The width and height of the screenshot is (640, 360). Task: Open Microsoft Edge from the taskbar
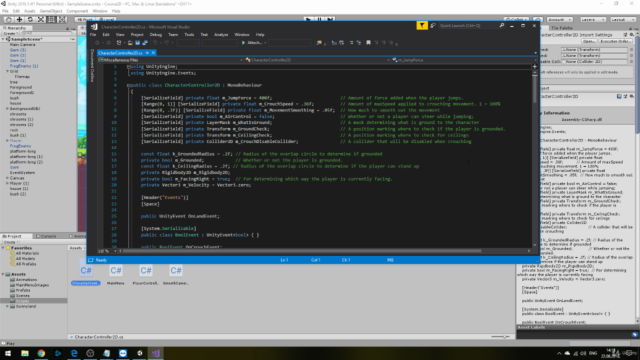[74, 353]
